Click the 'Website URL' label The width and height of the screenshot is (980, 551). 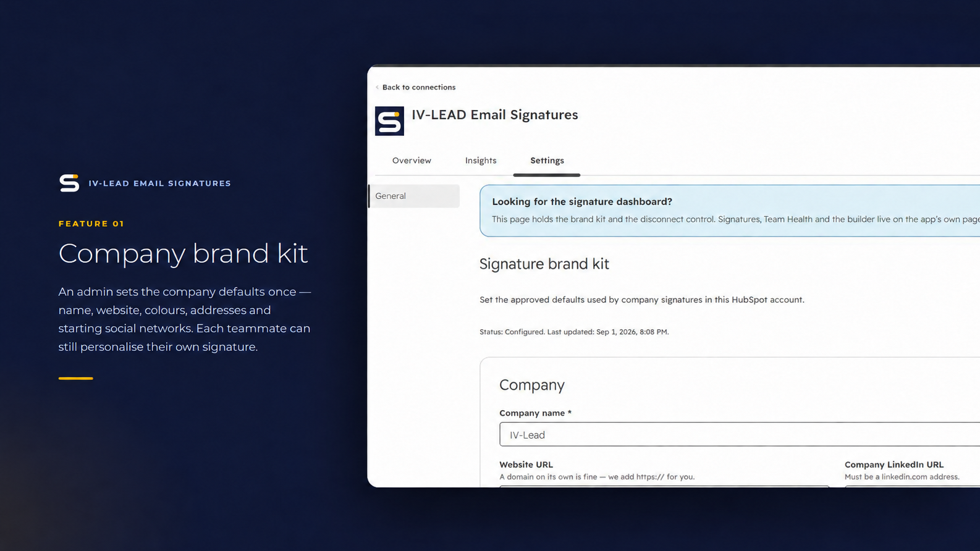pyautogui.click(x=526, y=465)
